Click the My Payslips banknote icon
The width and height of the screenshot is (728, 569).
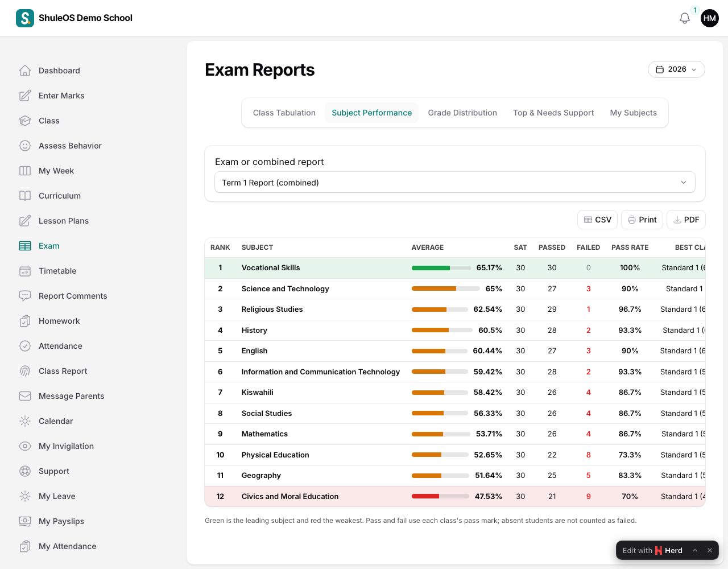[x=25, y=521]
